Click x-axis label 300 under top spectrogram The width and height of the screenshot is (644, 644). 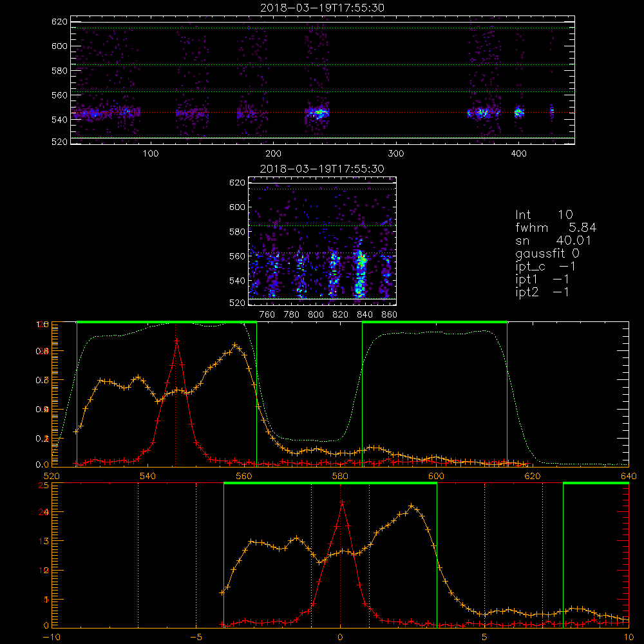396,154
